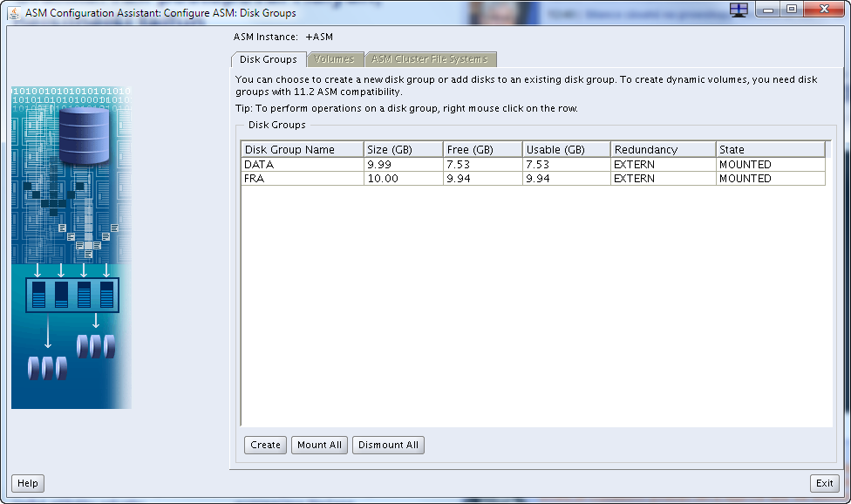Select the DATA disk group row
The image size is (851, 504).
point(534,165)
